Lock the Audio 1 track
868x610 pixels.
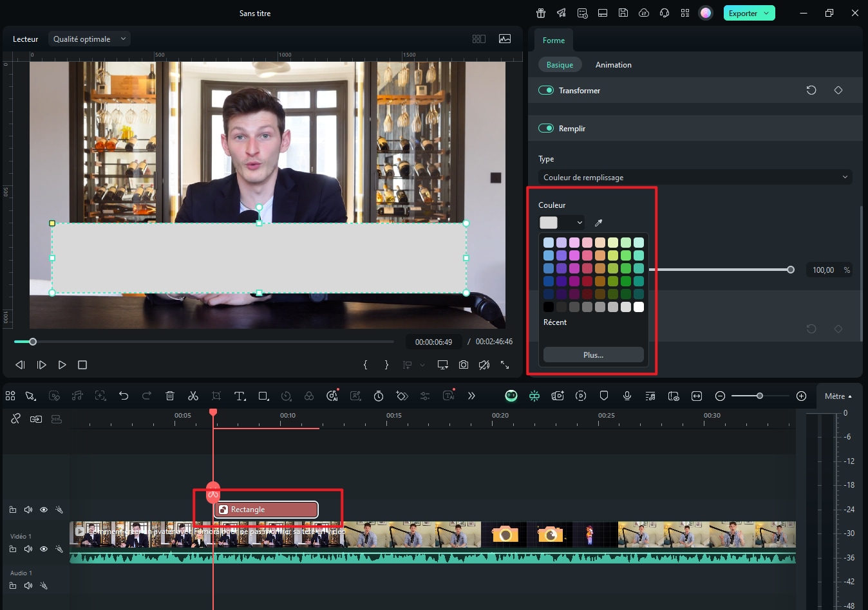tap(13, 586)
